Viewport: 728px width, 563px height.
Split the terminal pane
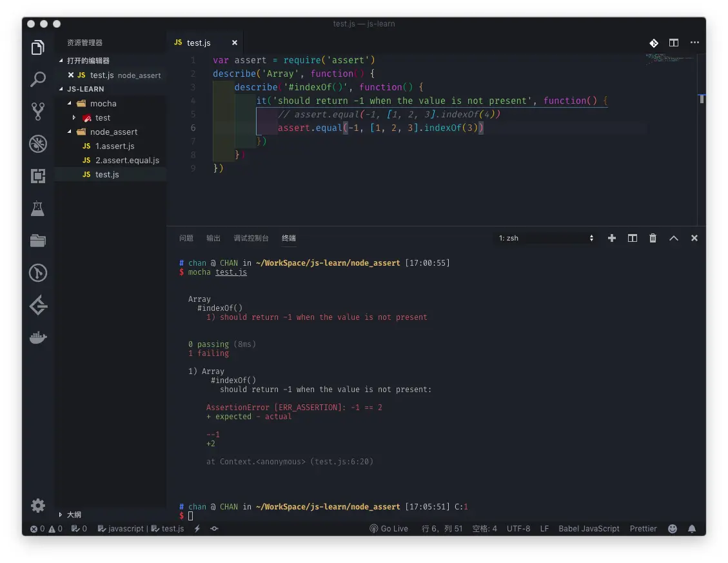(633, 238)
